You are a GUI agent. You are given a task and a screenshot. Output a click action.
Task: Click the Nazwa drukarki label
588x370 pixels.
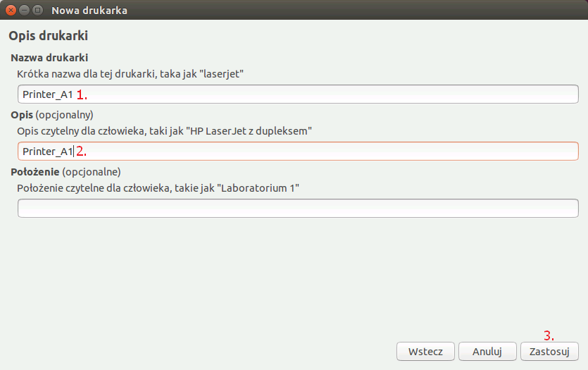(x=49, y=58)
